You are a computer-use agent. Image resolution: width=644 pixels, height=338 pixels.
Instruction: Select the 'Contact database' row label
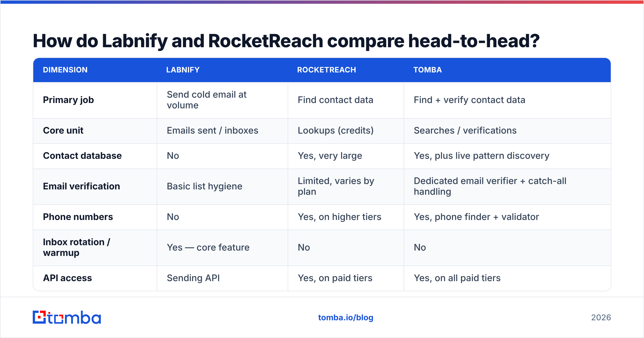point(82,156)
